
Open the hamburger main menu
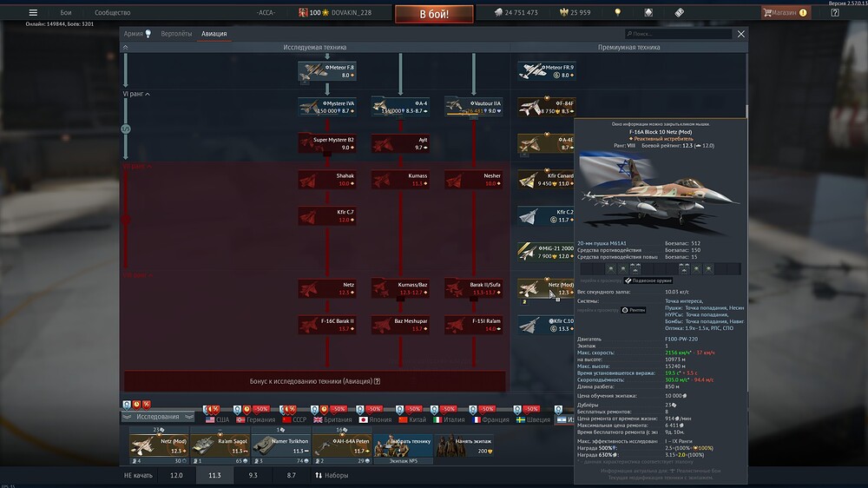coord(33,12)
